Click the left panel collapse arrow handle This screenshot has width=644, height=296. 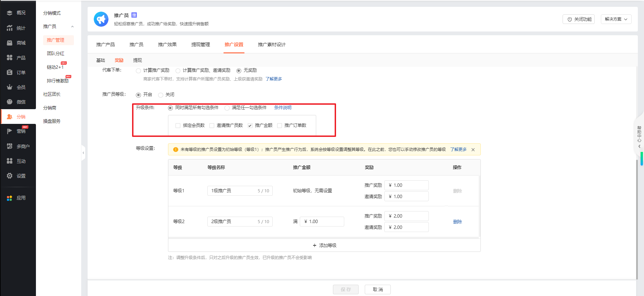(83, 153)
